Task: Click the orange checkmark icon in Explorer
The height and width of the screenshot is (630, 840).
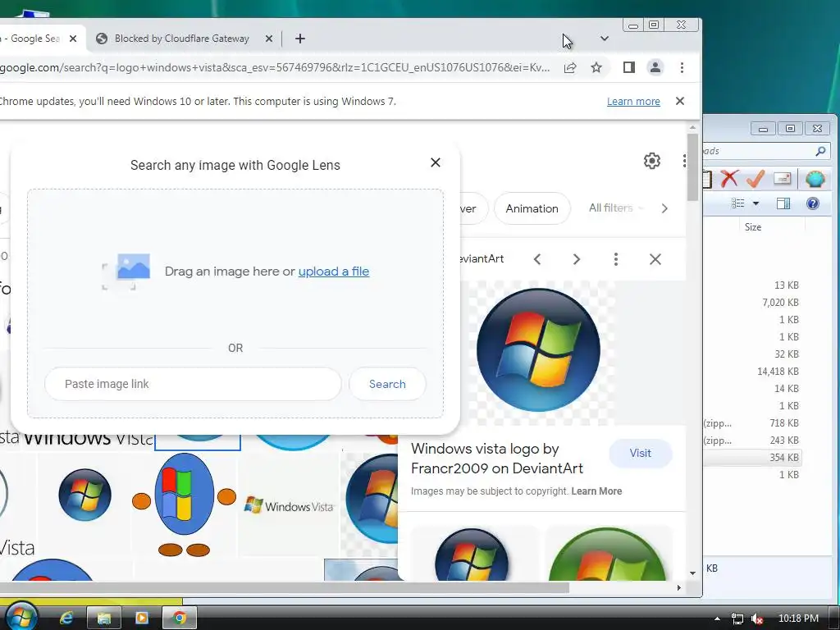Action: [x=755, y=178]
